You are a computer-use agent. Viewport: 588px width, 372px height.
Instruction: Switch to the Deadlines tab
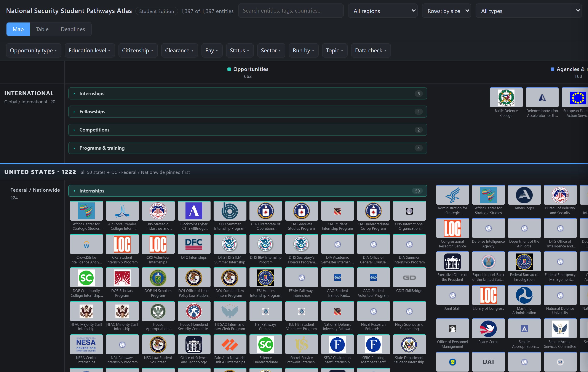(73, 29)
